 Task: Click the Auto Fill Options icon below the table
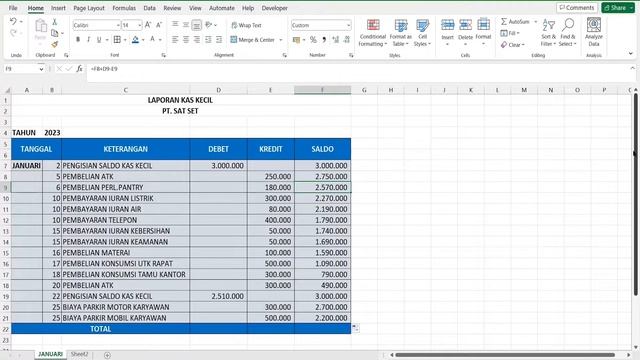pyautogui.click(x=356, y=328)
